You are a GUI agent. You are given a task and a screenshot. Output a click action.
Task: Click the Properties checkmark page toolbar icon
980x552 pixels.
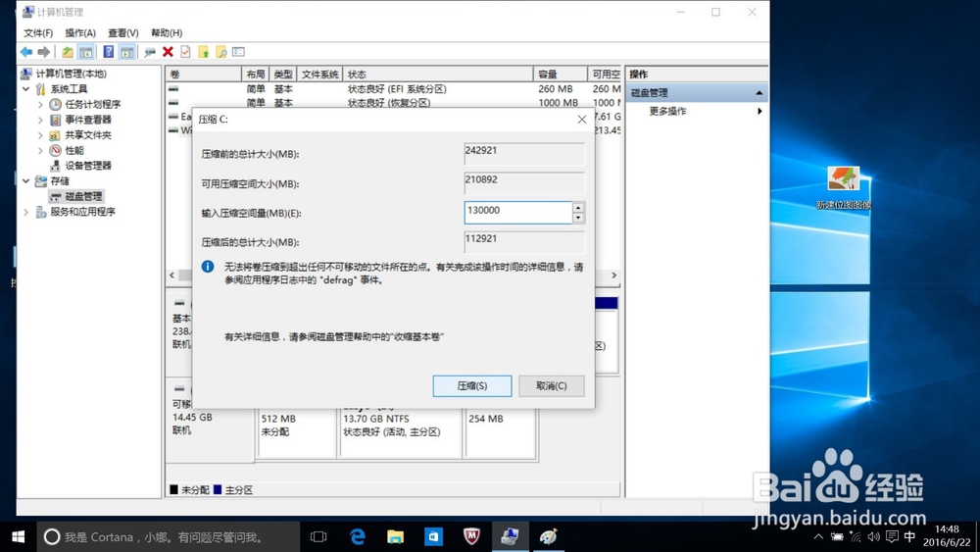(x=185, y=52)
